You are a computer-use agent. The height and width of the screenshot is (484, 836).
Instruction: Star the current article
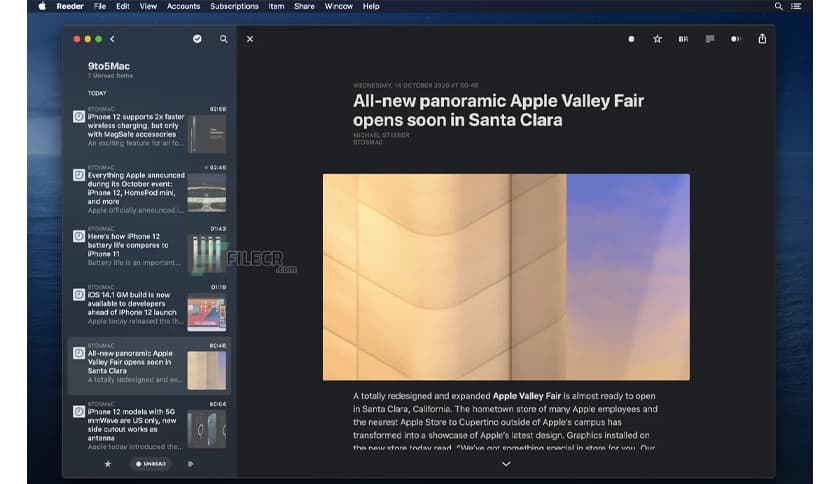click(x=657, y=39)
